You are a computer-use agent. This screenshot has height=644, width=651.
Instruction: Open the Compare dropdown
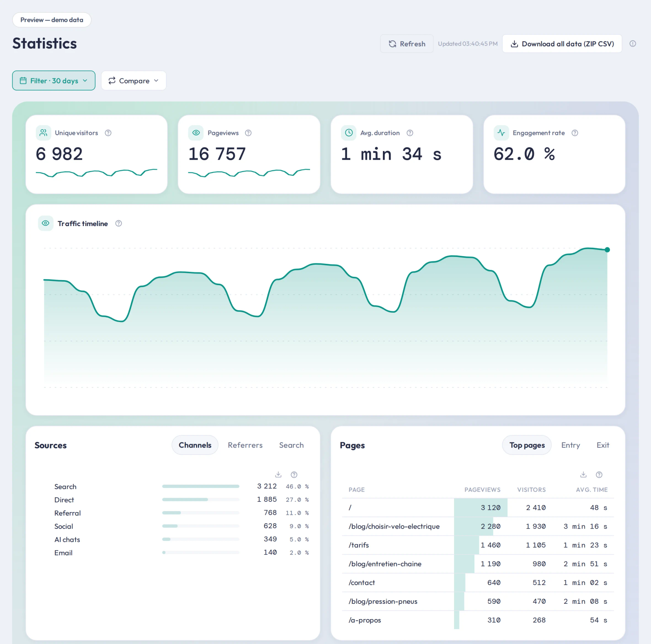pos(133,80)
